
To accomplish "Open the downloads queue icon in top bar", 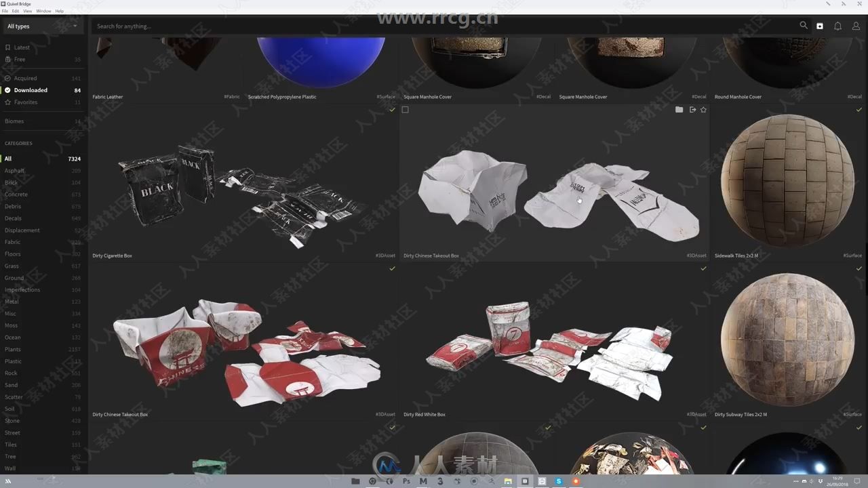I will [820, 26].
